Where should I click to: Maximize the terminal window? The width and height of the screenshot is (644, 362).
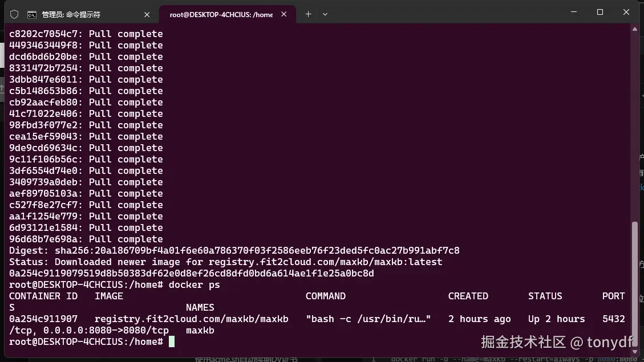coord(600,12)
